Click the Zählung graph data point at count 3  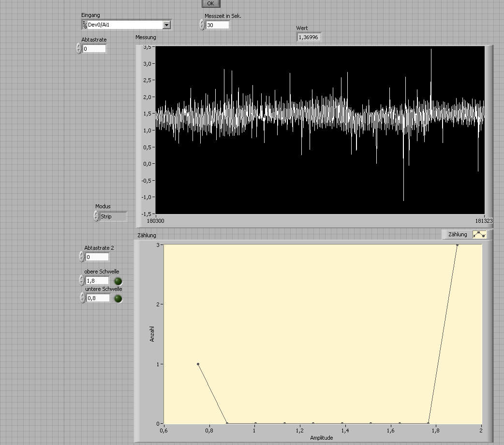(457, 245)
